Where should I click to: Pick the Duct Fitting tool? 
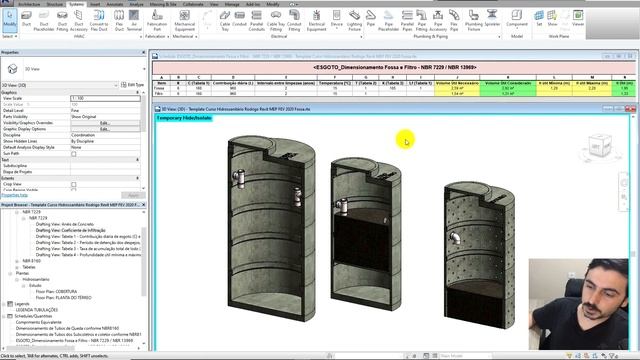[62, 20]
